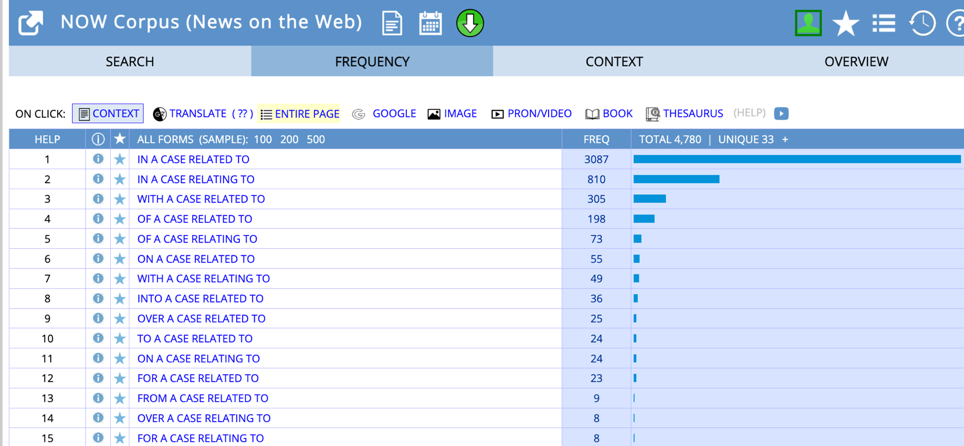
Task: Open OF A CASE RELATED TO entry
Action: [195, 219]
